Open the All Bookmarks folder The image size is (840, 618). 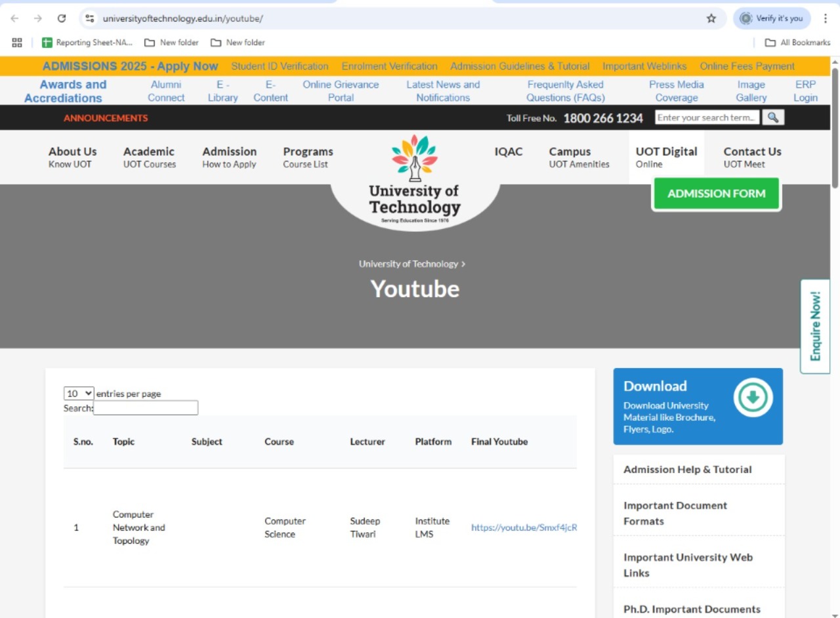click(x=797, y=43)
